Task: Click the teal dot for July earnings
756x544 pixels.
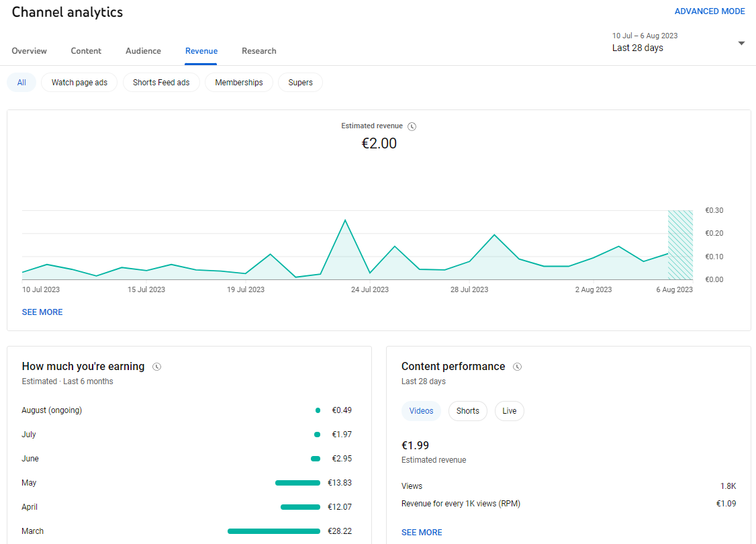Action: pyautogui.click(x=318, y=435)
